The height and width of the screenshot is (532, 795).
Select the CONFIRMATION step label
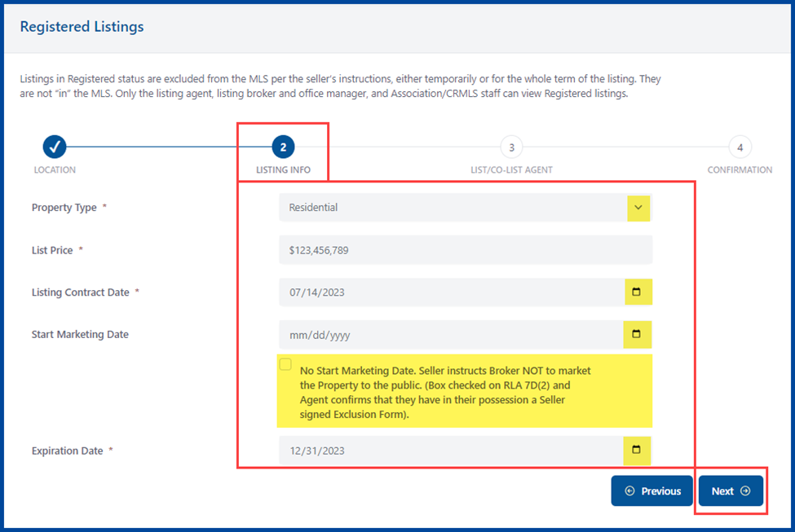pyautogui.click(x=740, y=170)
